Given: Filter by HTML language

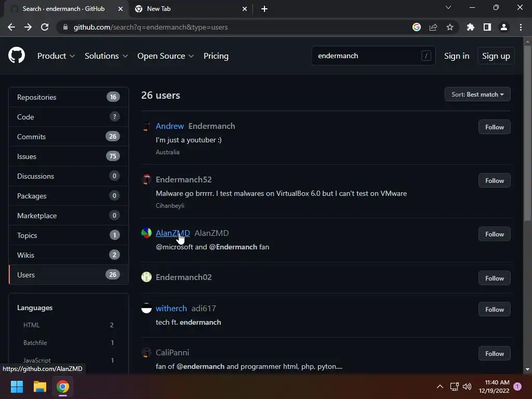Looking at the screenshot, I should (x=69, y=325).
